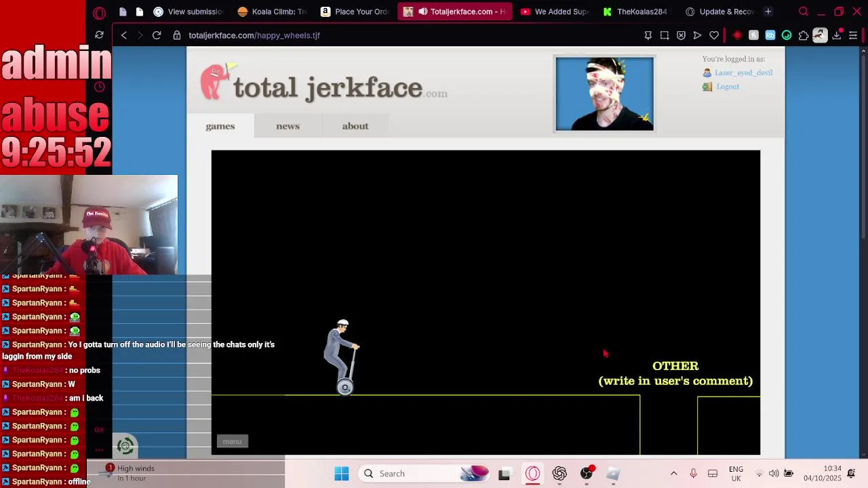Screen dimensions: 868x488
Task: Click the pin icon in address bar
Action: pos(648,35)
